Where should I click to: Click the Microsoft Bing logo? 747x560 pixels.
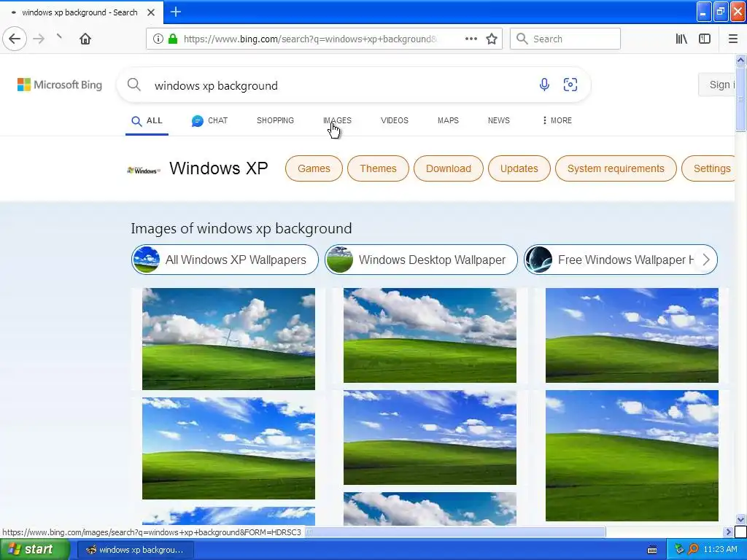pyautogui.click(x=60, y=85)
